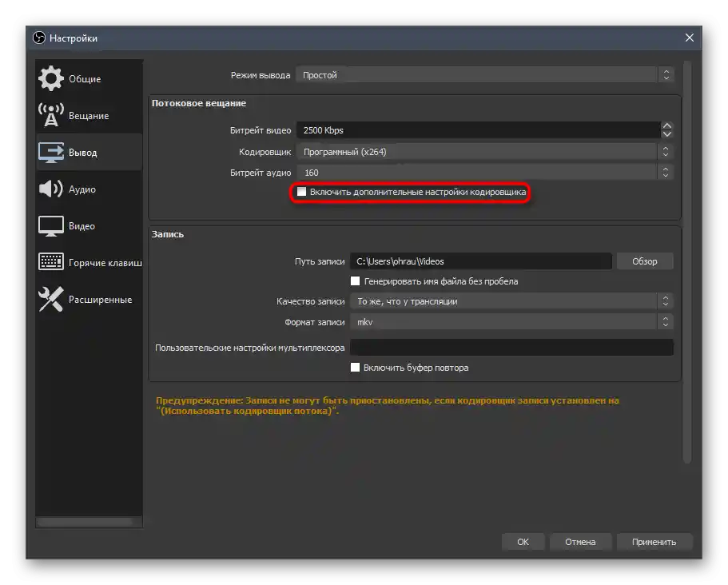Image resolution: width=728 pixels, height=585 pixels.
Task: Click the Битрейт видео input field
Action: tap(479, 130)
